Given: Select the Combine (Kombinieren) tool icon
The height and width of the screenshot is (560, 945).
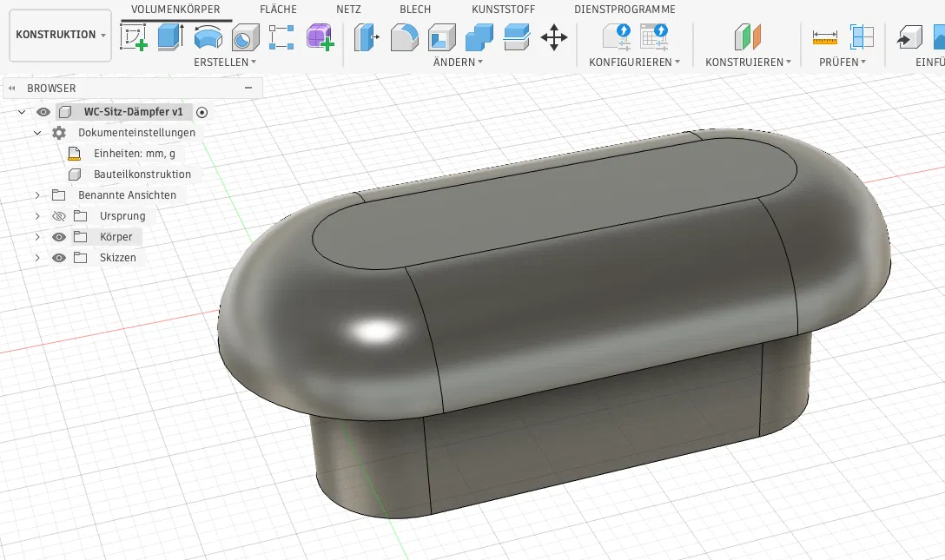Looking at the screenshot, I should coord(479,37).
